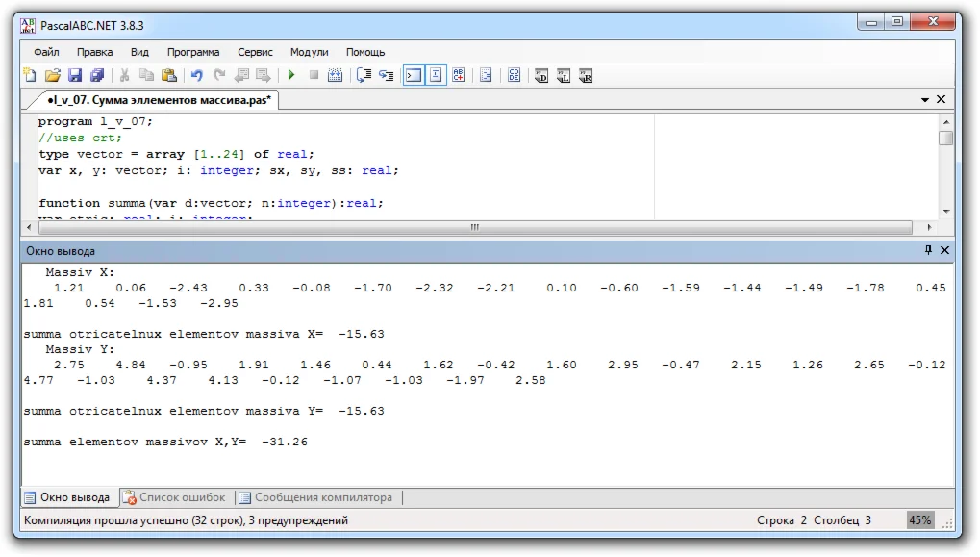Open the document tabs list dropdown arrow
Image resolution: width=980 pixels, height=557 pixels.
point(925,99)
